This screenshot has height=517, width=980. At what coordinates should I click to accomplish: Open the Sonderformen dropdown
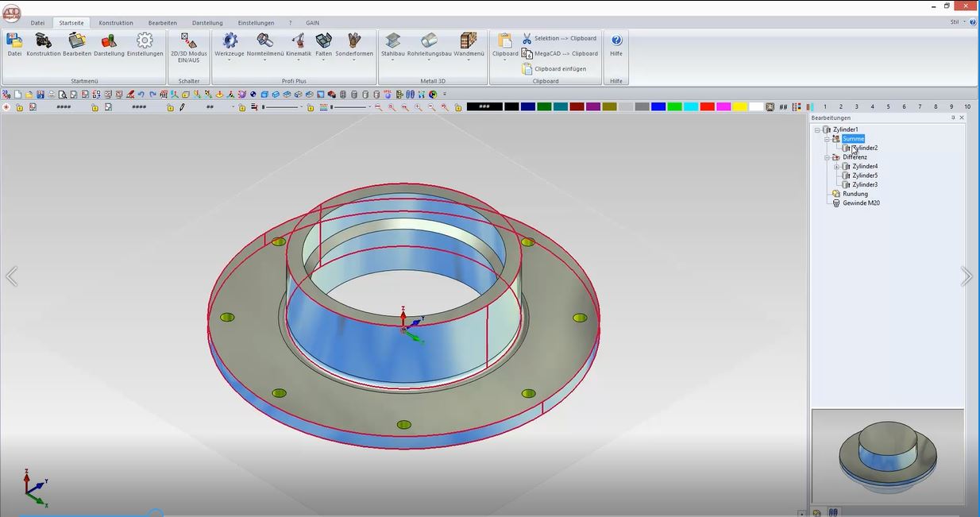(x=354, y=47)
